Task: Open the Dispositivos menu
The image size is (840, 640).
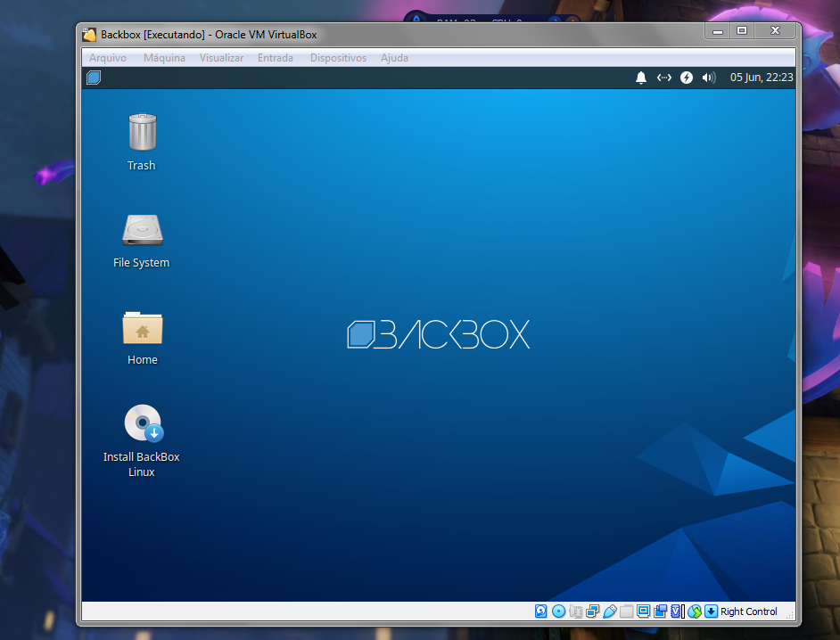Action: pyautogui.click(x=338, y=58)
